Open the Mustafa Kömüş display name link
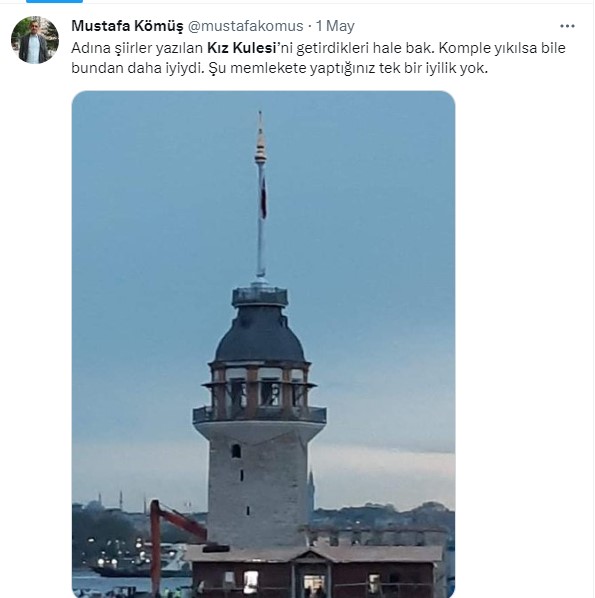The width and height of the screenshot is (595, 598). click(127, 26)
